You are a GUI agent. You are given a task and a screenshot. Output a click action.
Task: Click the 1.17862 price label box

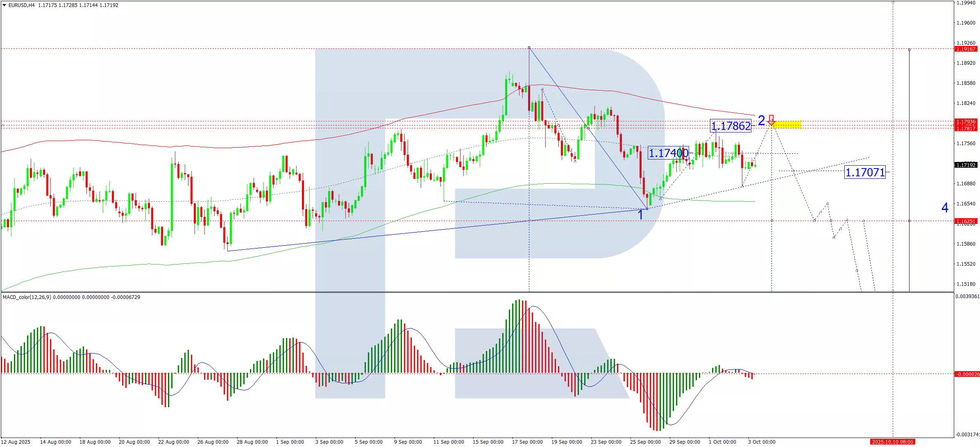coord(730,126)
